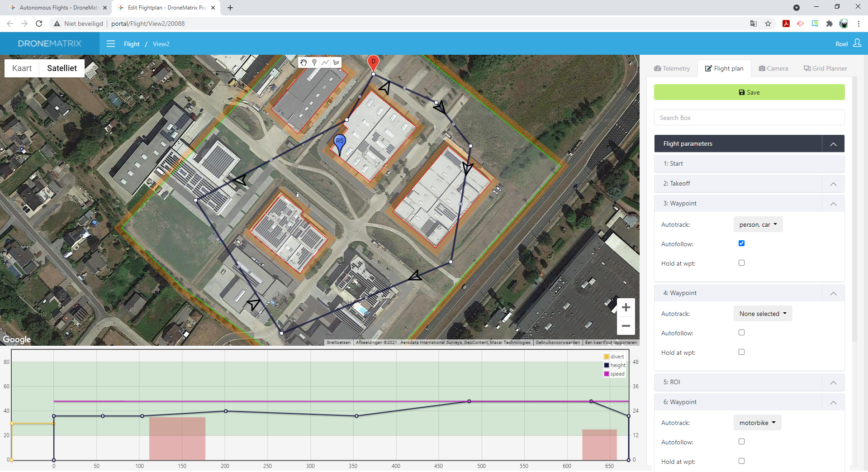Select the hand pan tool on map
Screen dimensions: 868x472
pos(304,62)
